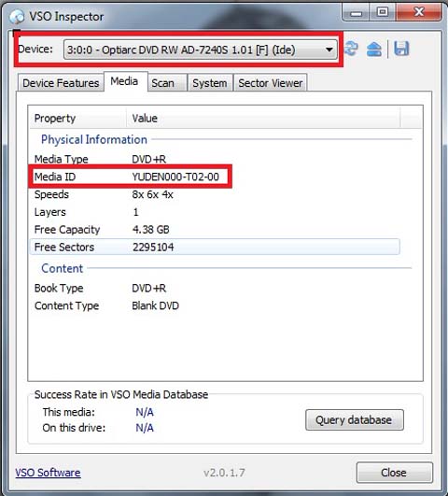Select the Free Capacity row
Viewport: 448px width, 496px height.
point(215,230)
